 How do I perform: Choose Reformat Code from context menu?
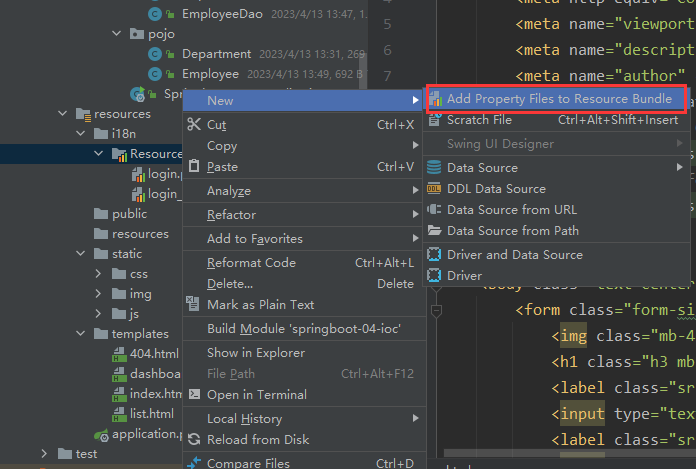[x=251, y=263]
